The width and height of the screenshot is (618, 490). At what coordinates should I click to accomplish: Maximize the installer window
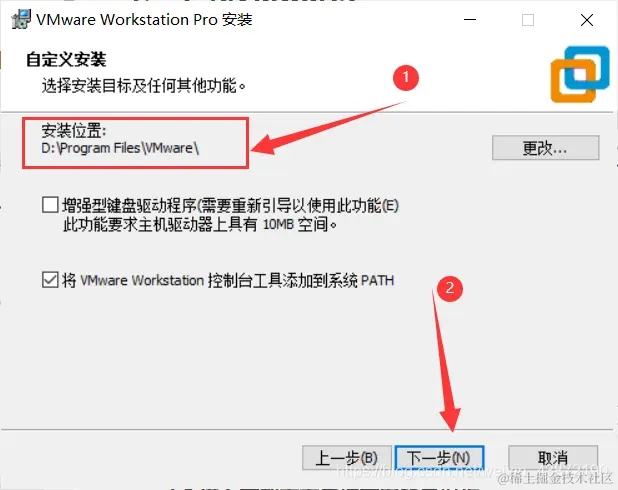tap(528, 20)
